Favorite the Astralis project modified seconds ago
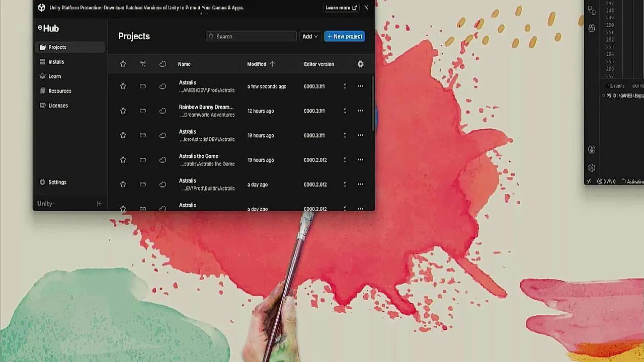The image size is (644, 362). 123,86
